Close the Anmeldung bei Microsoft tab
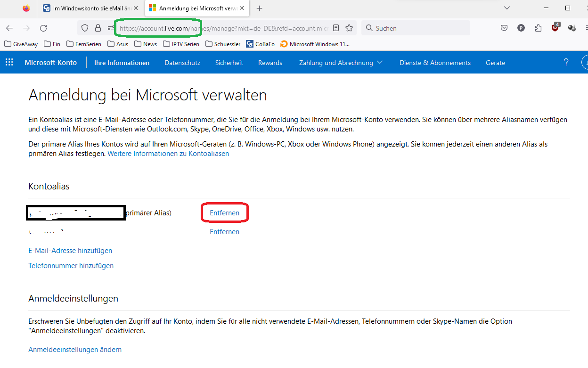This screenshot has width=588, height=368. click(x=241, y=8)
